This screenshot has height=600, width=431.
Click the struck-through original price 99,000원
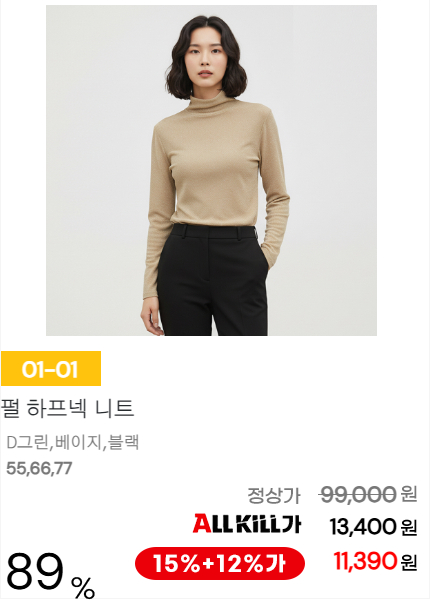[368, 494]
